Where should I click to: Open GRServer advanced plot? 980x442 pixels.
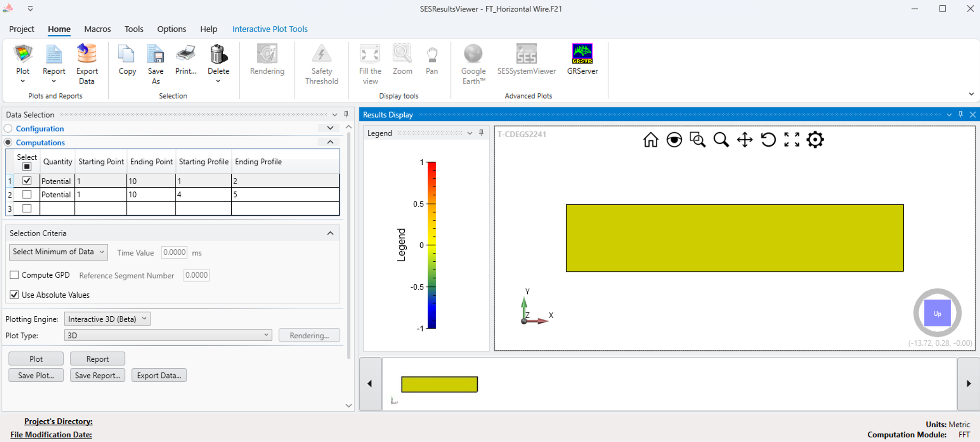point(582,60)
